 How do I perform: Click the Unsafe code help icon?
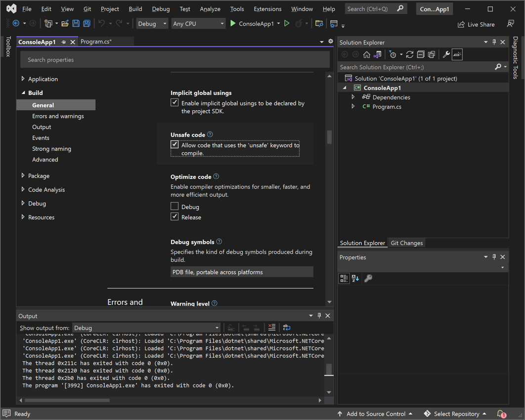coord(210,134)
